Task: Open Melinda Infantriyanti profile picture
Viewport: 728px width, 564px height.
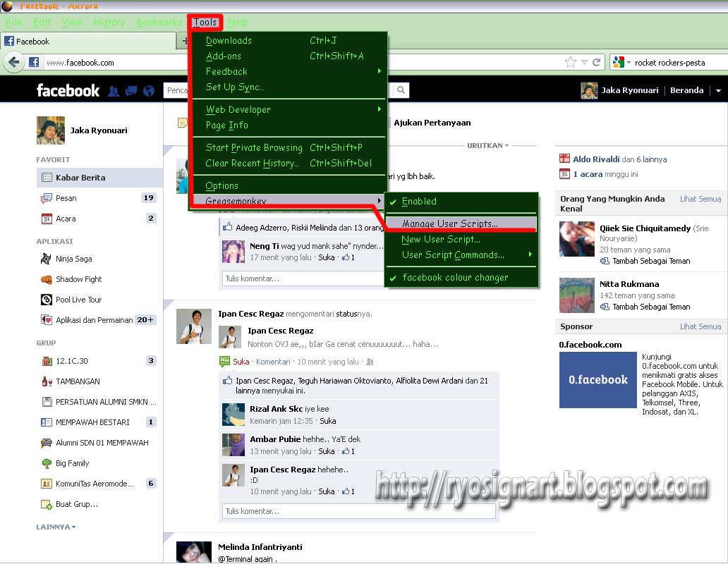Action: [195, 552]
